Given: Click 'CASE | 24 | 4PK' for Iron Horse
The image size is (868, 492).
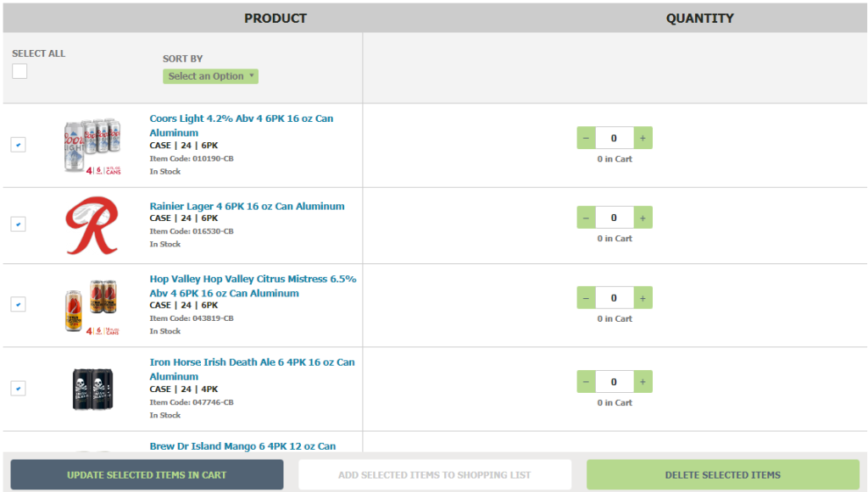Looking at the screenshot, I should (x=184, y=390).
